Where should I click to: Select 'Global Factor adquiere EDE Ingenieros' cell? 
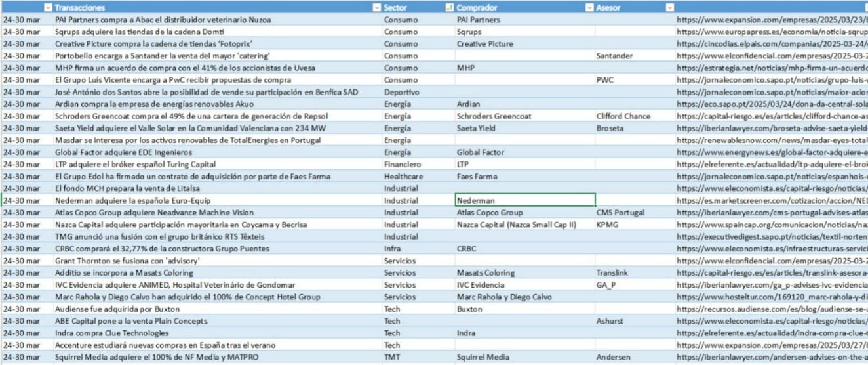point(218,152)
